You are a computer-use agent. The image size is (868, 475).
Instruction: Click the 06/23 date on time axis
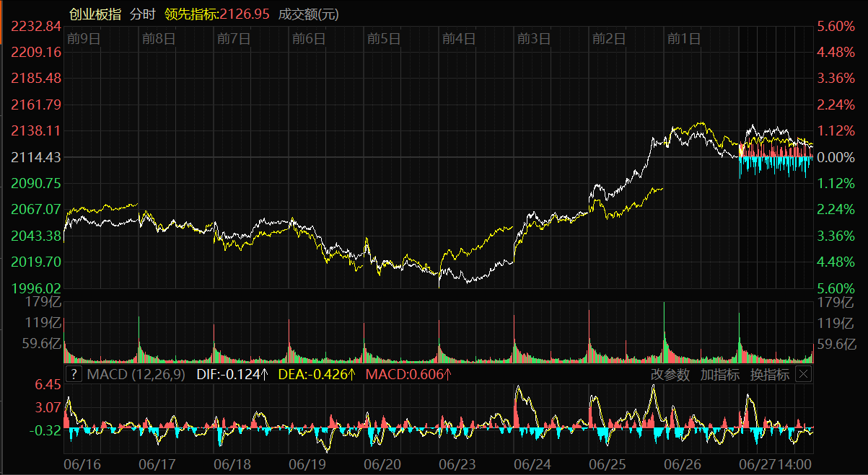click(x=458, y=463)
